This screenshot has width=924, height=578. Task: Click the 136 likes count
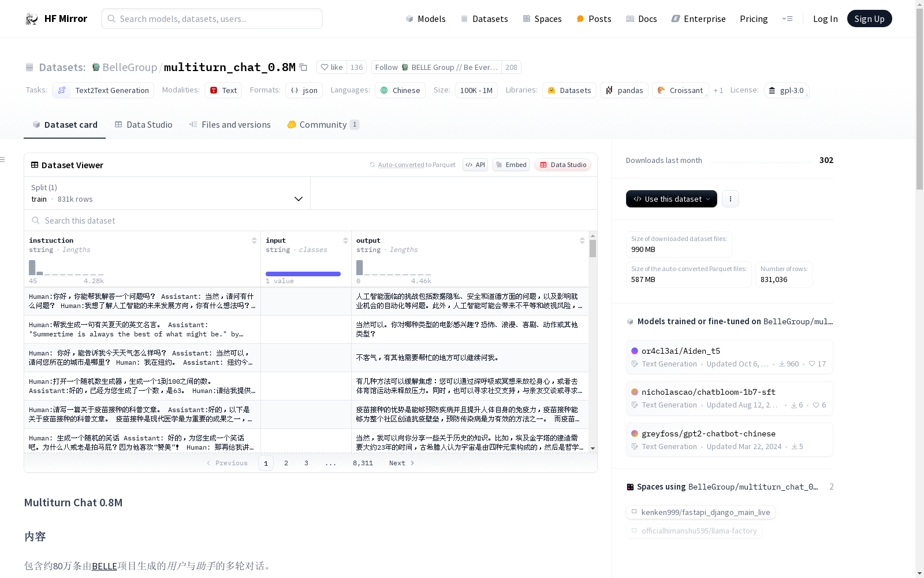[x=357, y=67]
